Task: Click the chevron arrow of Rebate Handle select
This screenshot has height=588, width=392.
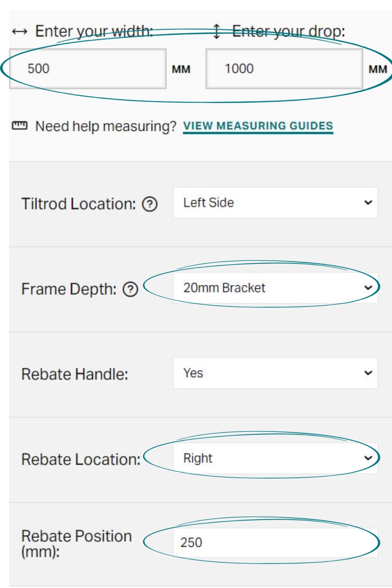Action: pos(368,373)
